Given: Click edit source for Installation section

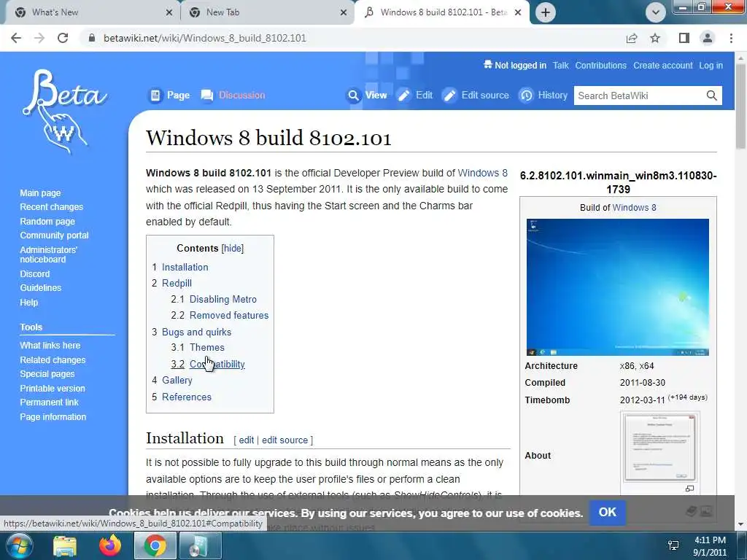Looking at the screenshot, I should coord(285,440).
